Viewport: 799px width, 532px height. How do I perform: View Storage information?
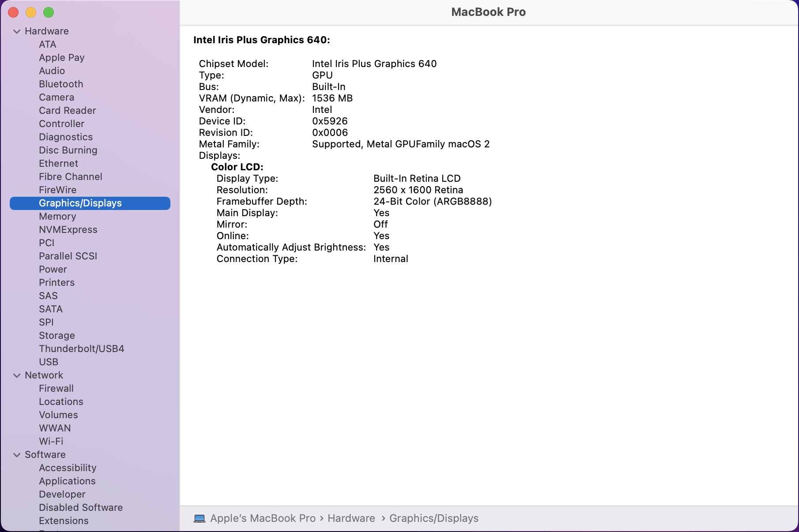click(57, 336)
